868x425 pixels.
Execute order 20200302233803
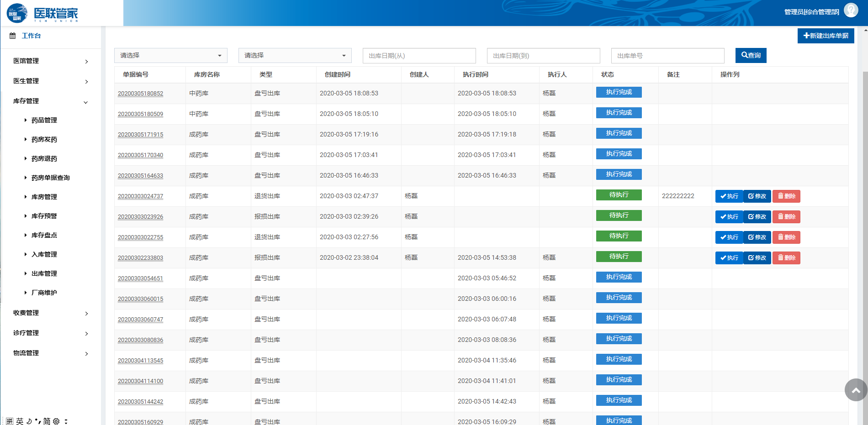729,258
